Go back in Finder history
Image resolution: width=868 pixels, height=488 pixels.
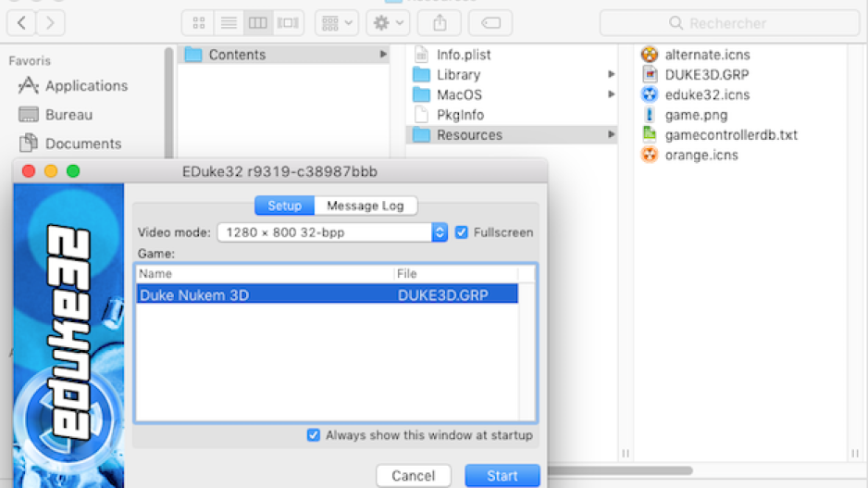(x=21, y=23)
